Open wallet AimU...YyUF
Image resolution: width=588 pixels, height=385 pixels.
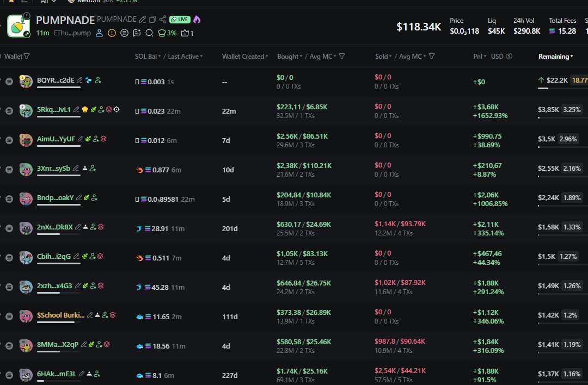click(x=56, y=139)
